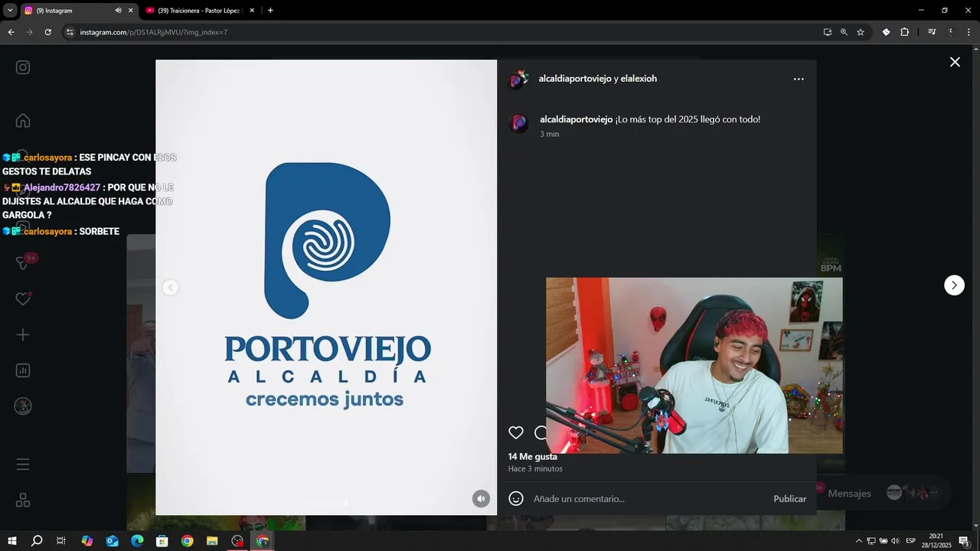Viewport: 980px width, 551px height.
Task: Open the media control button in toolbar
Action: (932, 32)
